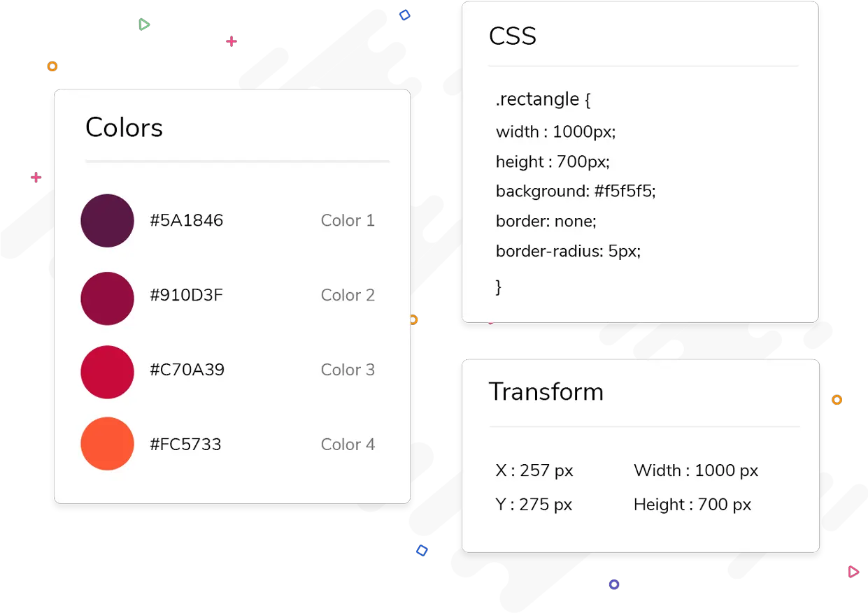
Task: Click the orange ring icon above Colors panel
Action: [x=52, y=66]
